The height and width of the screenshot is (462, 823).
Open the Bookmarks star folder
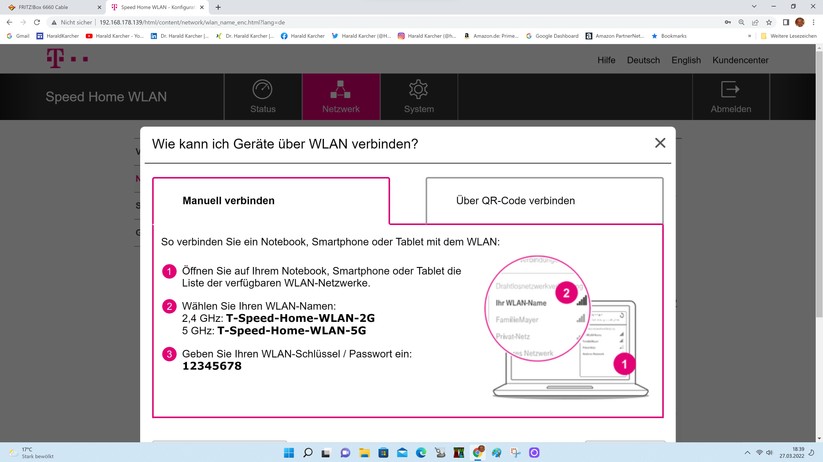click(669, 36)
